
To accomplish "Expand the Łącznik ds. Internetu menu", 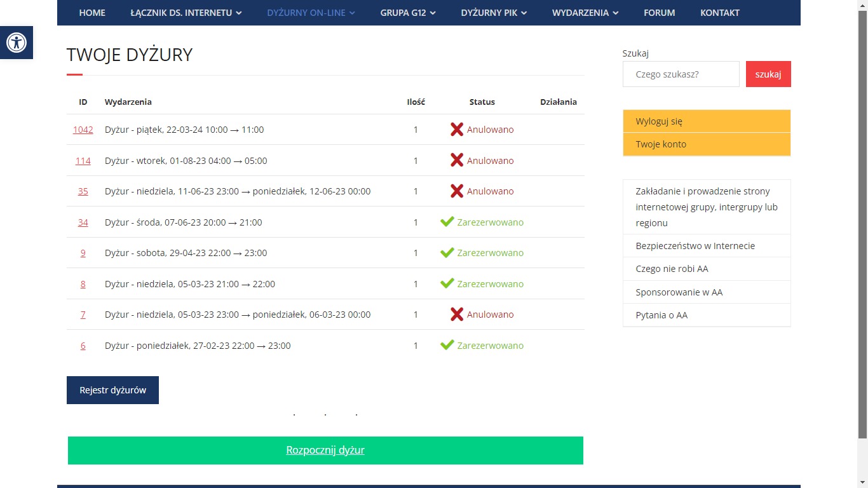I will pos(186,13).
